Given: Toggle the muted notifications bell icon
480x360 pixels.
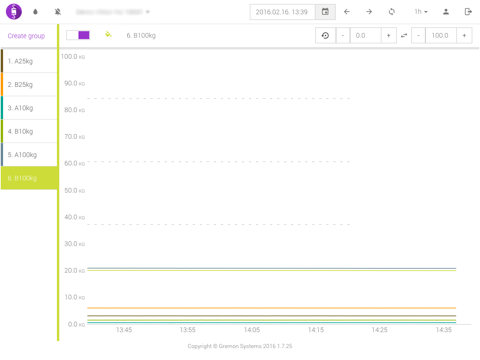Looking at the screenshot, I should [x=58, y=12].
